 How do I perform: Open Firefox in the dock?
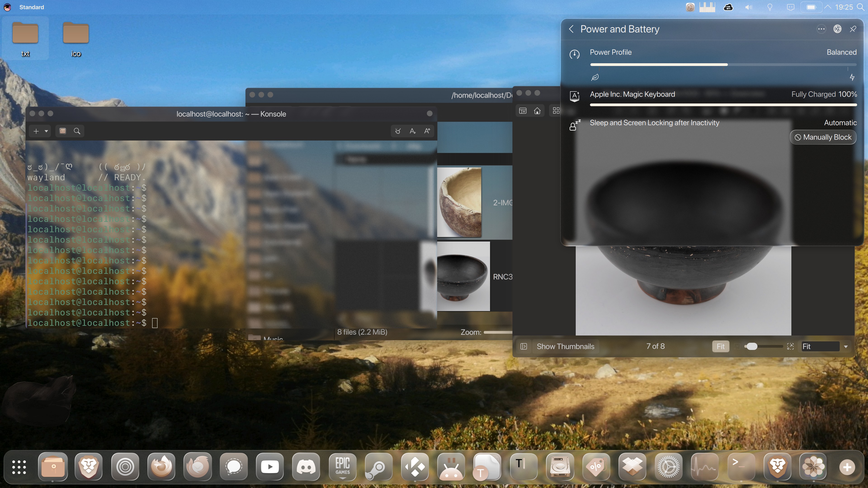[x=161, y=467]
